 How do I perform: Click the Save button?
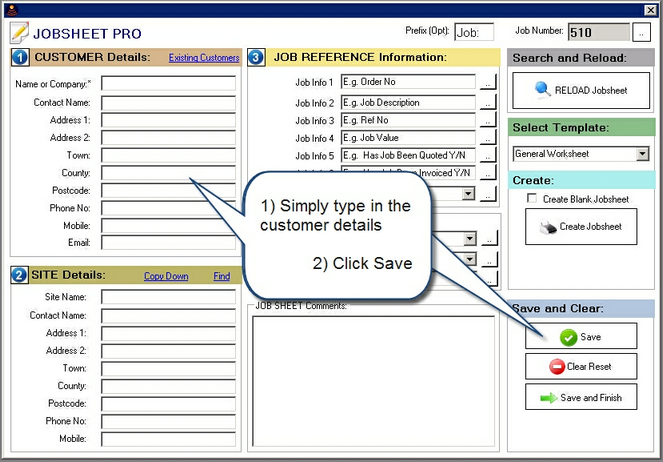581,336
